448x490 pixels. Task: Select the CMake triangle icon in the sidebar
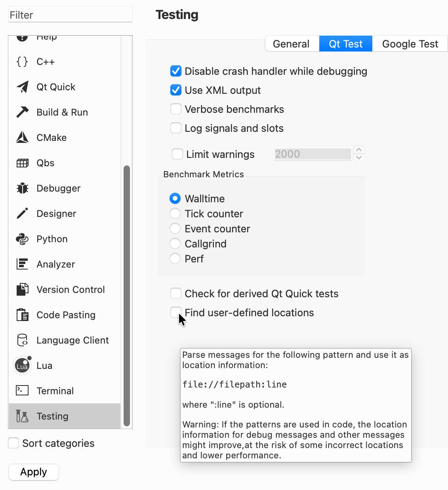(23, 138)
